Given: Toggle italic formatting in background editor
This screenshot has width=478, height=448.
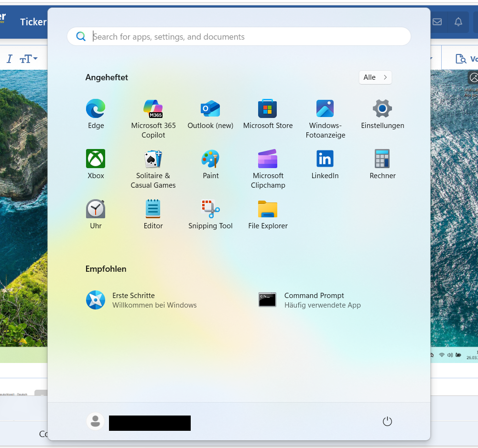Looking at the screenshot, I should click(10, 58).
